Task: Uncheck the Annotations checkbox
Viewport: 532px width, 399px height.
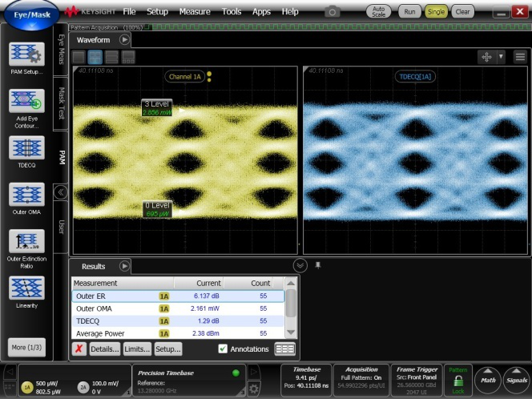Action: [223, 349]
